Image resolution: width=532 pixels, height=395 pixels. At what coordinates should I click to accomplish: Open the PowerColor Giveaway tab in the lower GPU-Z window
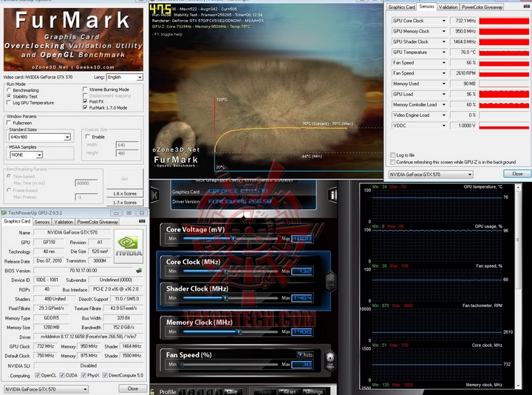(x=98, y=222)
